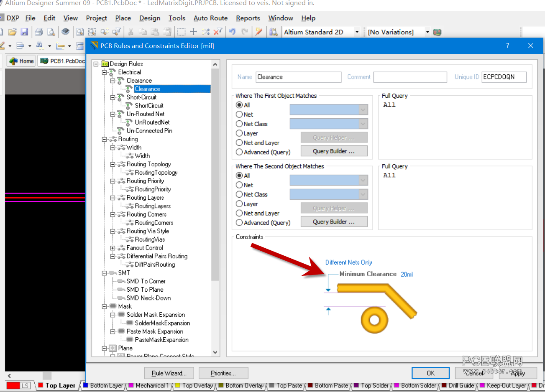Cut selection with the scissors icon
Image resolution: width=545 pixels, height=392 pixels.
click(x=130, y=32)
